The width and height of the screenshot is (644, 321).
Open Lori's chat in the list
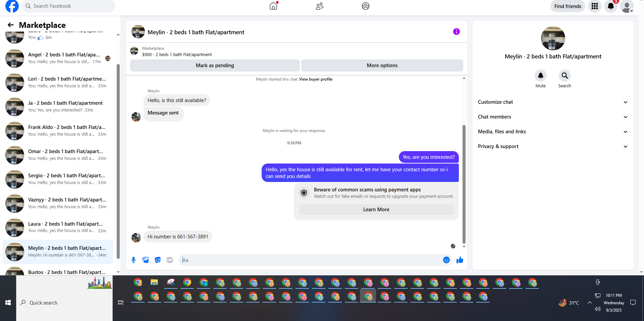(x=58, y=83)
